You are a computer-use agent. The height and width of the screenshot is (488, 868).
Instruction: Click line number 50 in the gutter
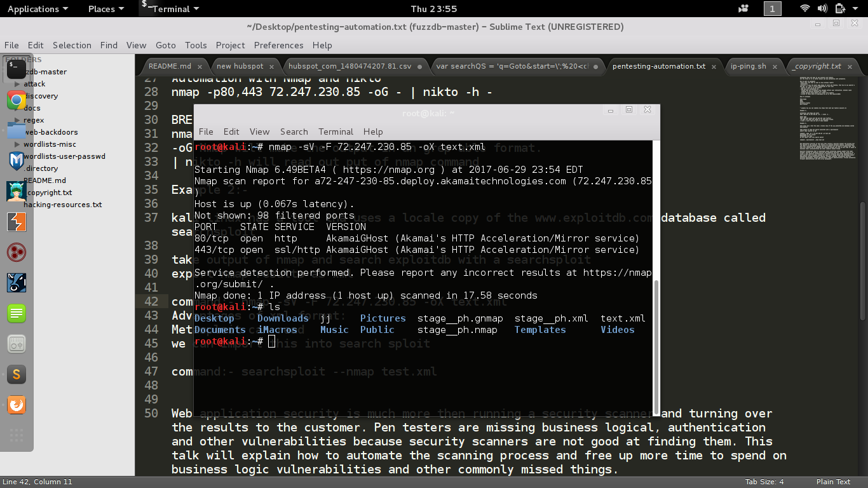tap(151, 414)
